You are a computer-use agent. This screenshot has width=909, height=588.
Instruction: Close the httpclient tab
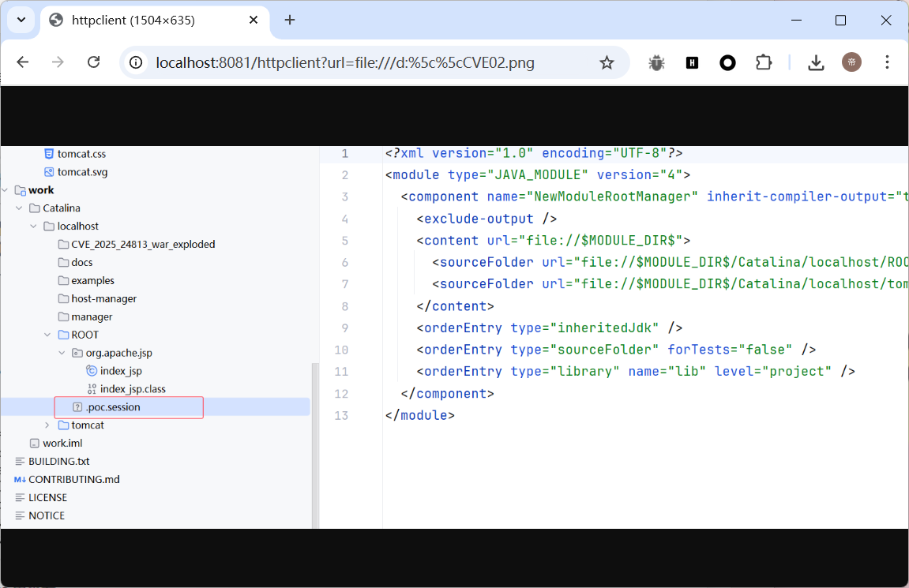pyautogui.click(x=252, y=21)
